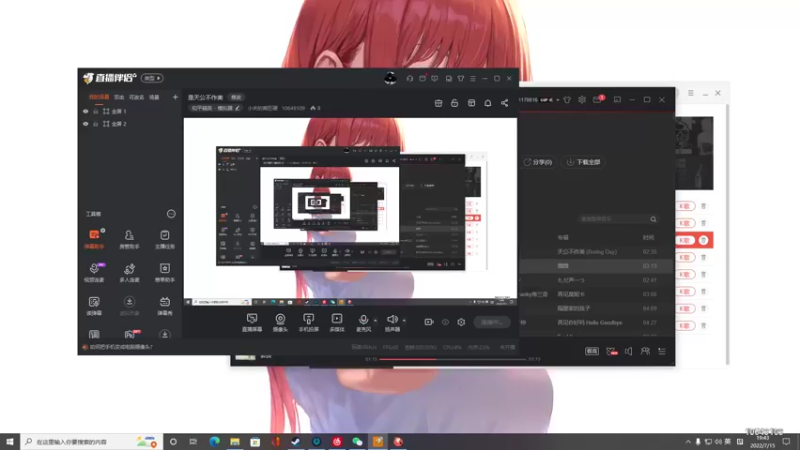Image resolution: width=800 pixels, height=450 pixels.
Task: Open music player settings gear icon
Action: point(582,99)
